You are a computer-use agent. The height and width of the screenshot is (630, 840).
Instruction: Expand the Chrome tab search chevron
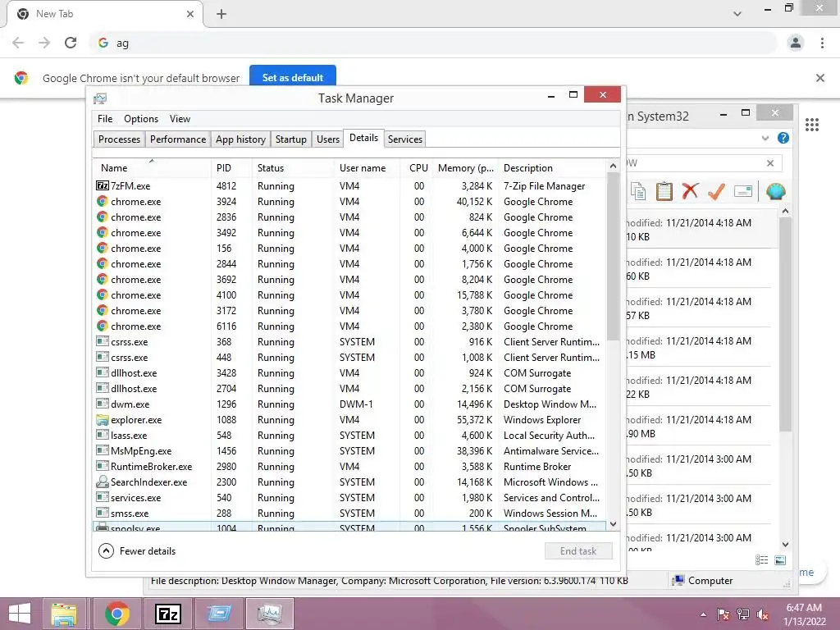pos(737,14)
